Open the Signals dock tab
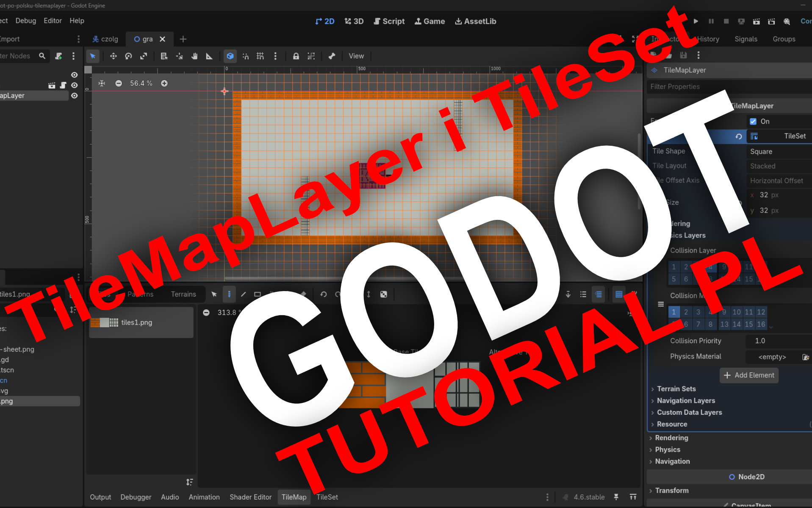 pos(745,39)
